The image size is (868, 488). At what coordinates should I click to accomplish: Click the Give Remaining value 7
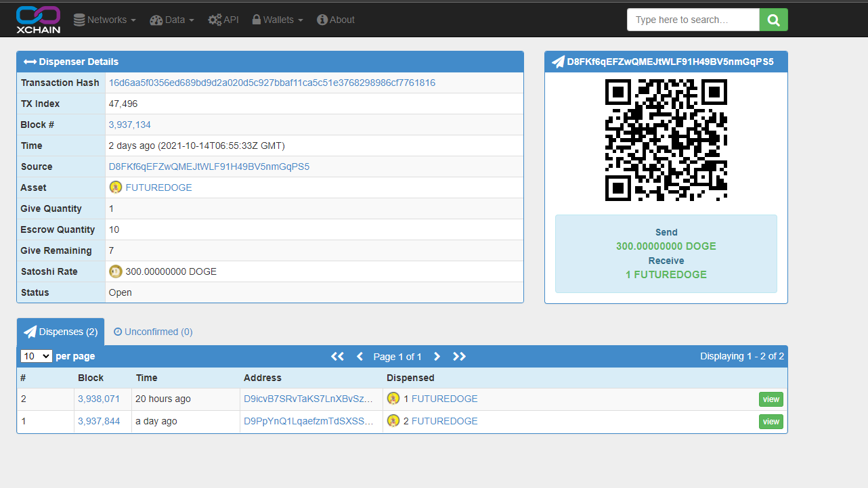pos(112,250)
